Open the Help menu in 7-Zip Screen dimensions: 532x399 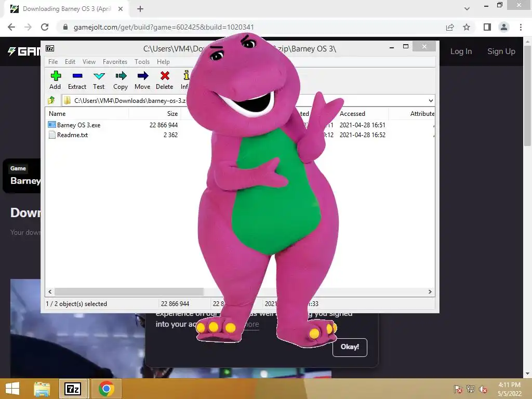tap(163, 62)
